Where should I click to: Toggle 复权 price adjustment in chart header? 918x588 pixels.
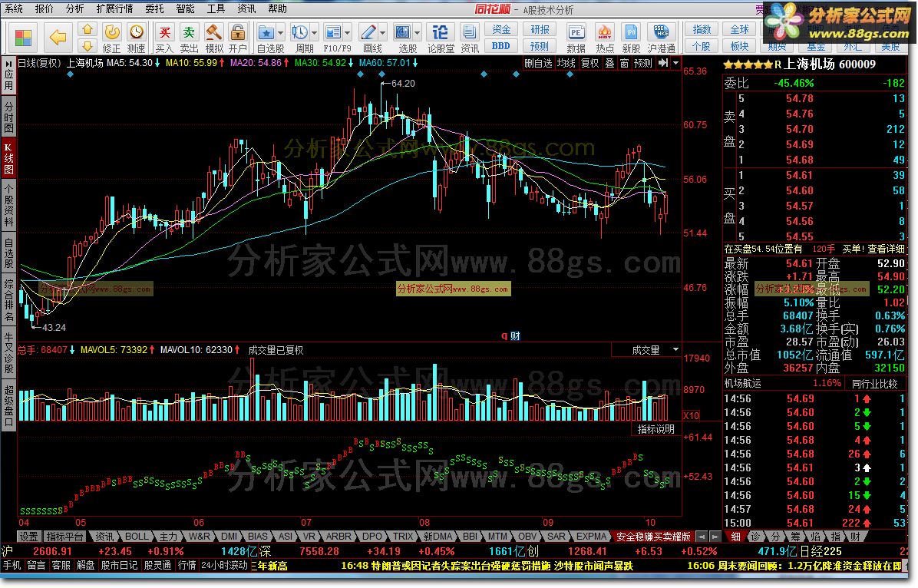pyautogui.click(x=590, y=63)
